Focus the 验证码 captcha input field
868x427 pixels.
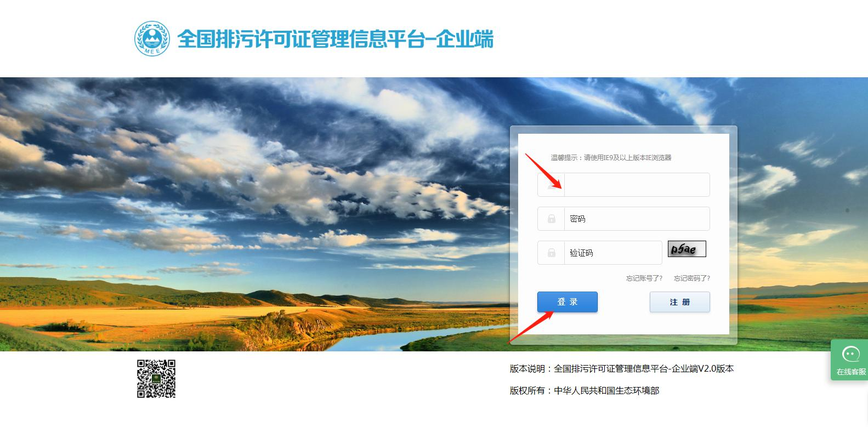(x=613, y=253)
